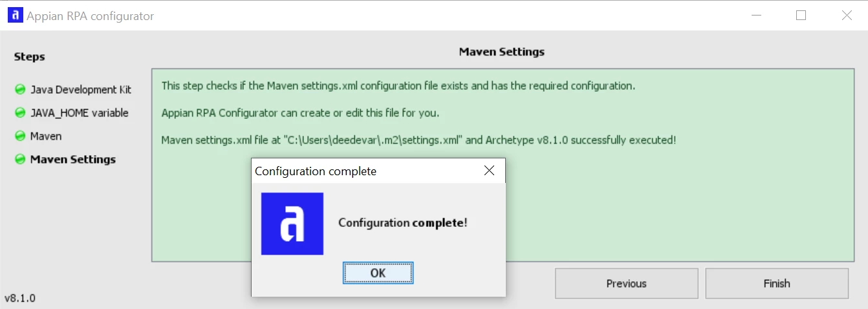The image size is (868, 309).
Task: Select the Maven Settings step
Action: coord(73,159)
